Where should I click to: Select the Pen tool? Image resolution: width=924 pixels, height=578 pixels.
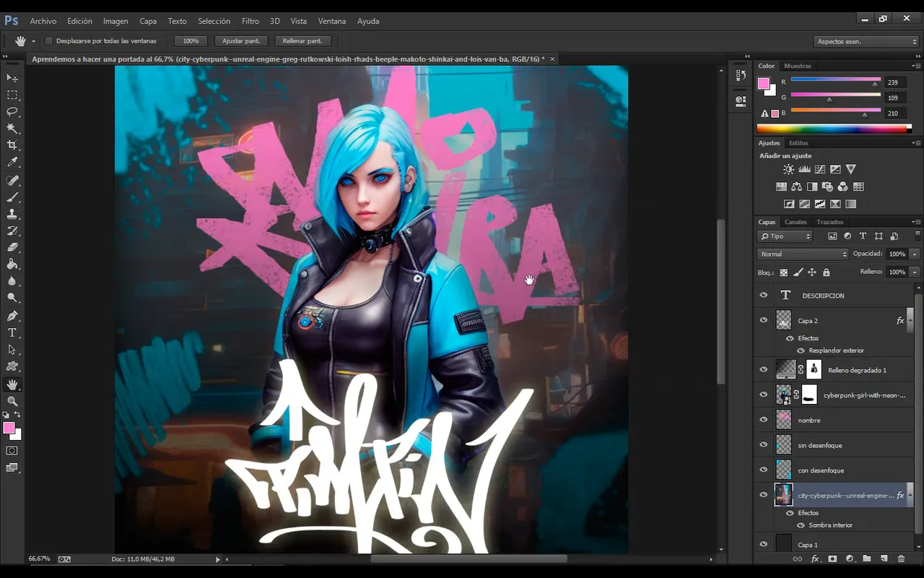click(12, 316)
